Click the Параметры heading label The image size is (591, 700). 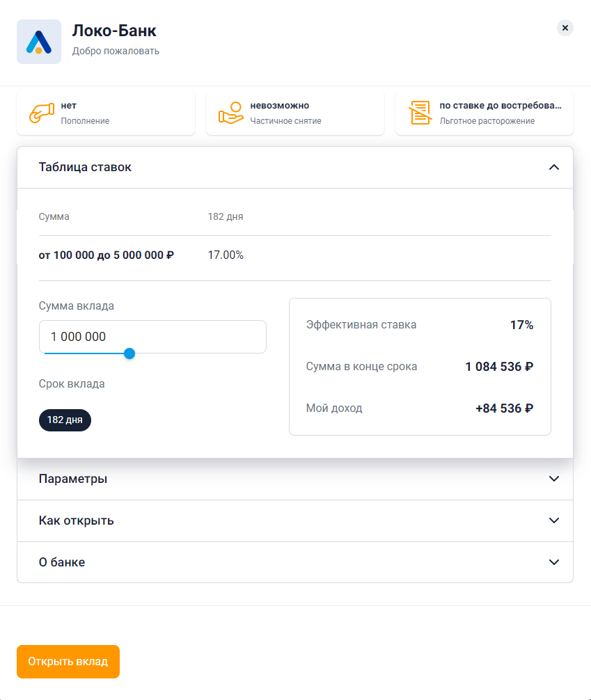(73, 479)
